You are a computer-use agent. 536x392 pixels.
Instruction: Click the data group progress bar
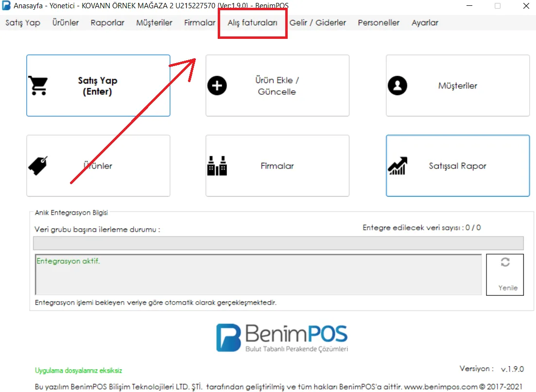pos(278,243)
